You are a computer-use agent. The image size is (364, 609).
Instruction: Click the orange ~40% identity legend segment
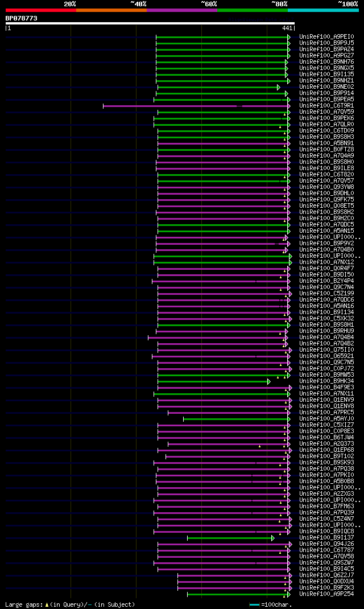[111, 10]
